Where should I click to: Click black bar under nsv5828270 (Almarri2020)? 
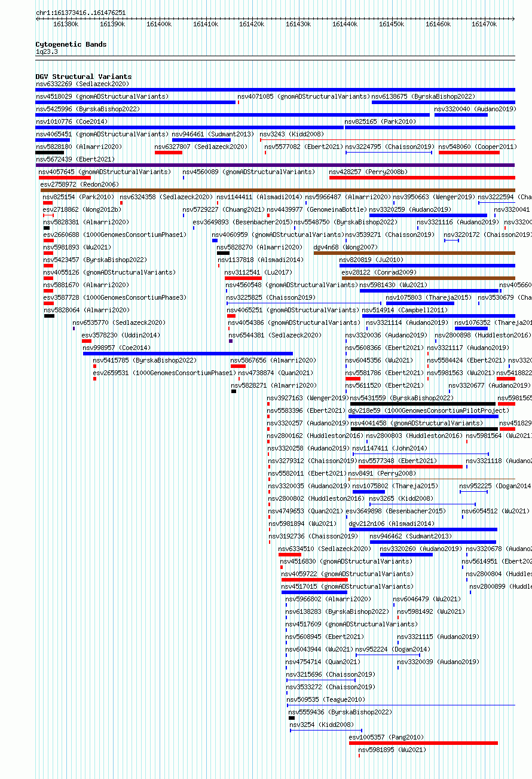coord(223,253)
